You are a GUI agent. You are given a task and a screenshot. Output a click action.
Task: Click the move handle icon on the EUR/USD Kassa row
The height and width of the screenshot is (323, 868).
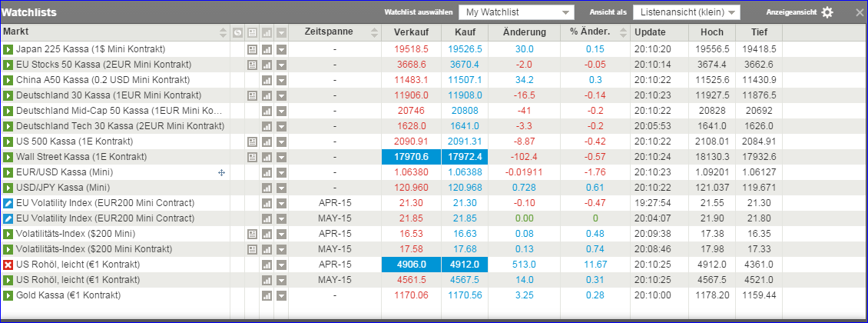click(x=221, y=172)
